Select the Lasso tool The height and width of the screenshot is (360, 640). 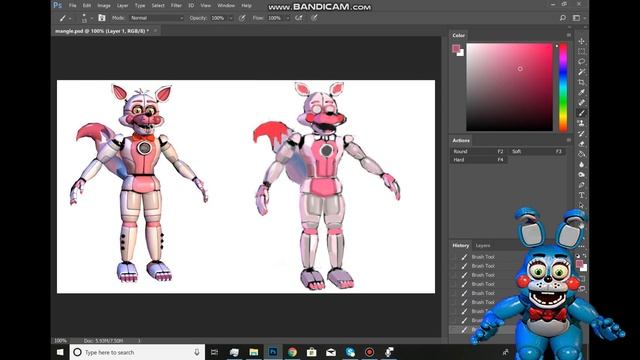pyautogui.click(x=581, y=62)
